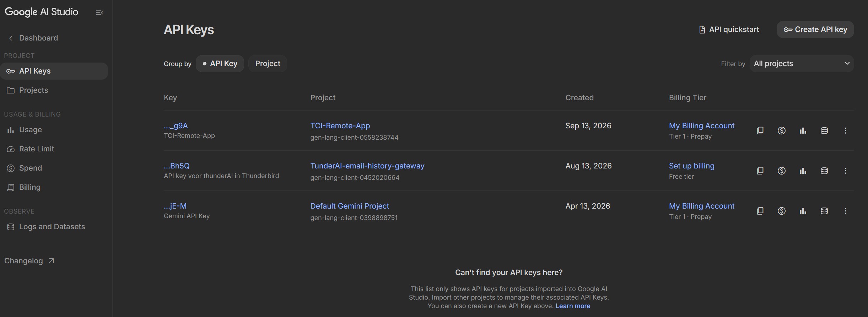Screen dimensions: 868x317
Task: Expand the All projects filter dropdown
Action: click(x=802, y=64)
